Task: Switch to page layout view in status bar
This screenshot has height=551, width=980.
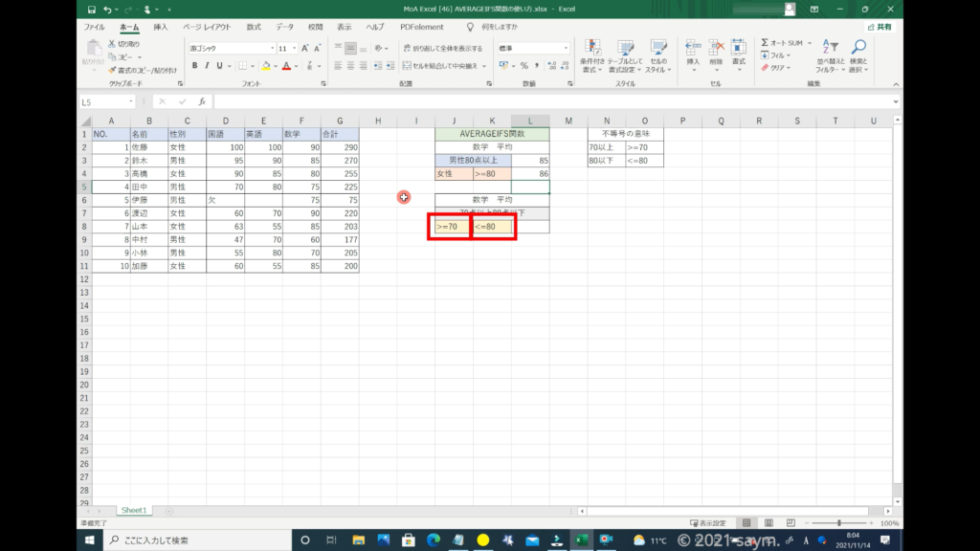Action: tap(765, 523)
